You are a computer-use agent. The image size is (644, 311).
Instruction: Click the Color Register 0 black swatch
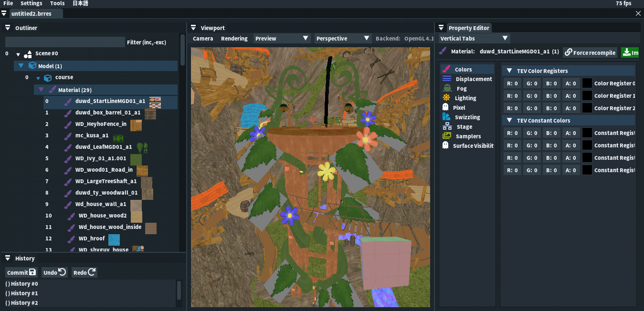[587, 83]
